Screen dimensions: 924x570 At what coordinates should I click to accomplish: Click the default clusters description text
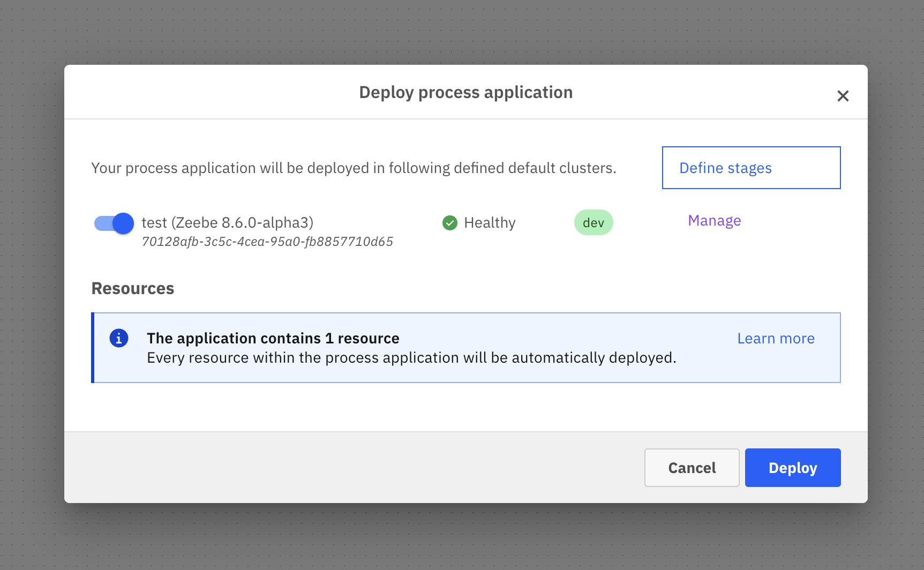click(354, 168)
